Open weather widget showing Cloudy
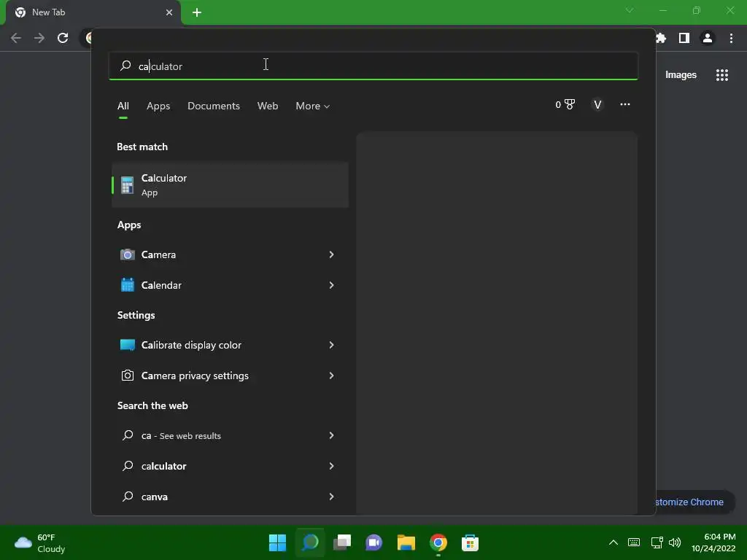This screenshot has width=747, height=560. (x=41, y=542)
